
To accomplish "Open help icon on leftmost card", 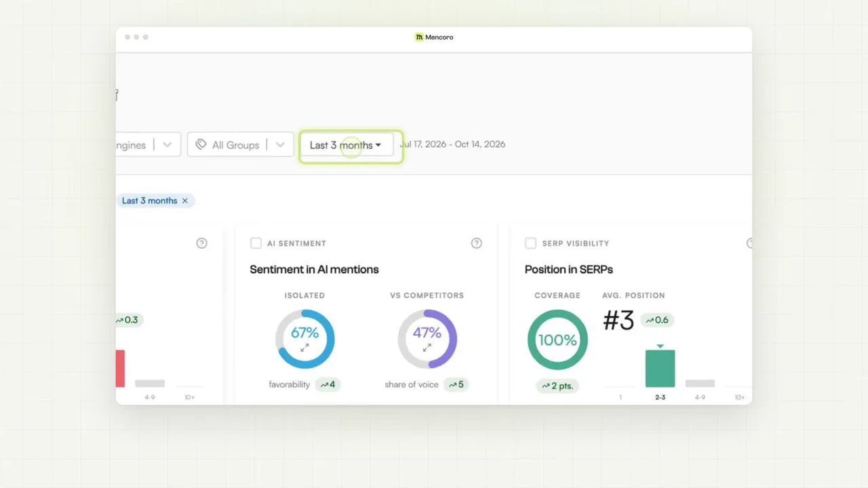I will [x=201, y=243].
